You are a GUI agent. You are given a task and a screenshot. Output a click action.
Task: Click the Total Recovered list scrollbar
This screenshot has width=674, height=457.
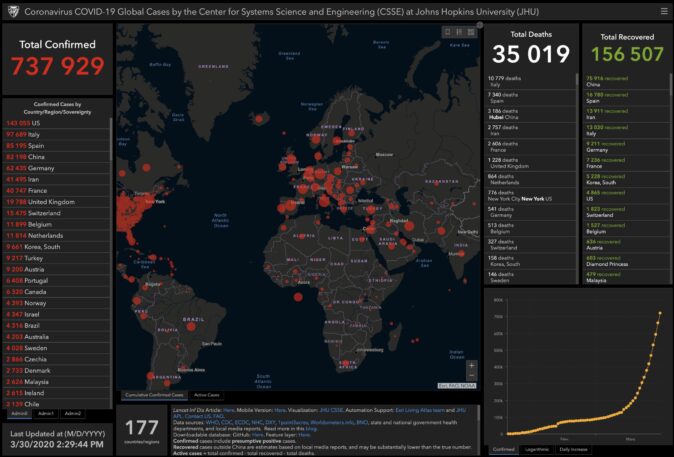(671, 81)
